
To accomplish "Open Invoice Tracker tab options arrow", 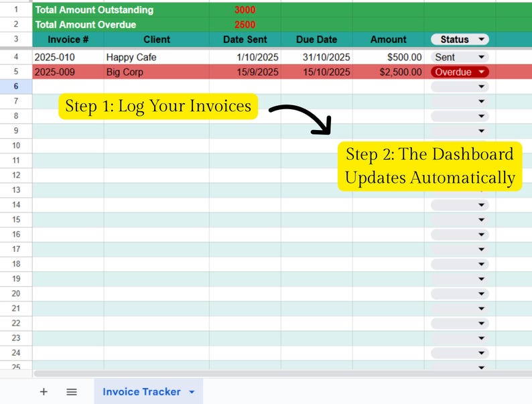I will click(x=192, y=392).
